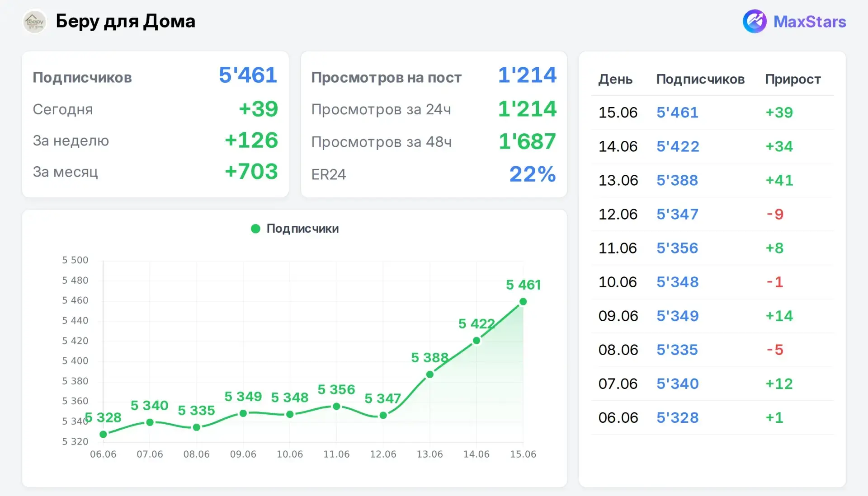Click the +1 growth cell for 06.06

coord(774,417)
